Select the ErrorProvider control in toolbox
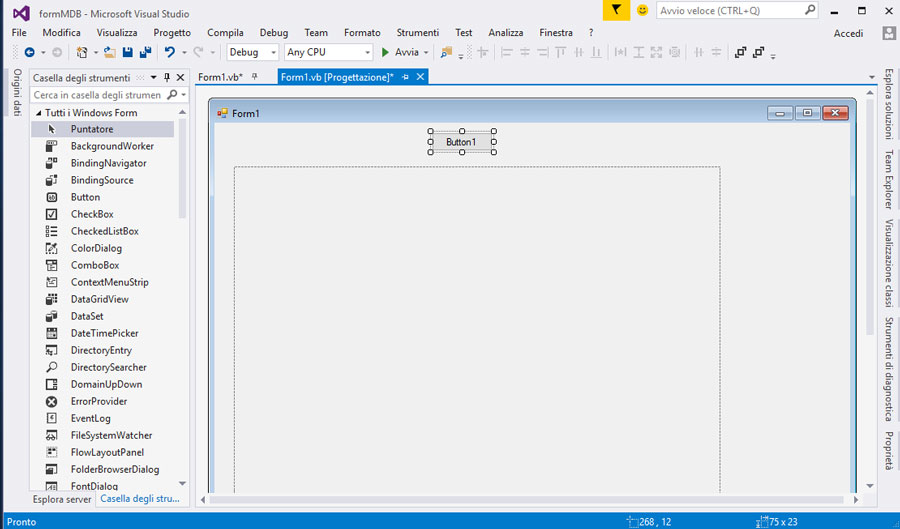 [x=102, y=401]
